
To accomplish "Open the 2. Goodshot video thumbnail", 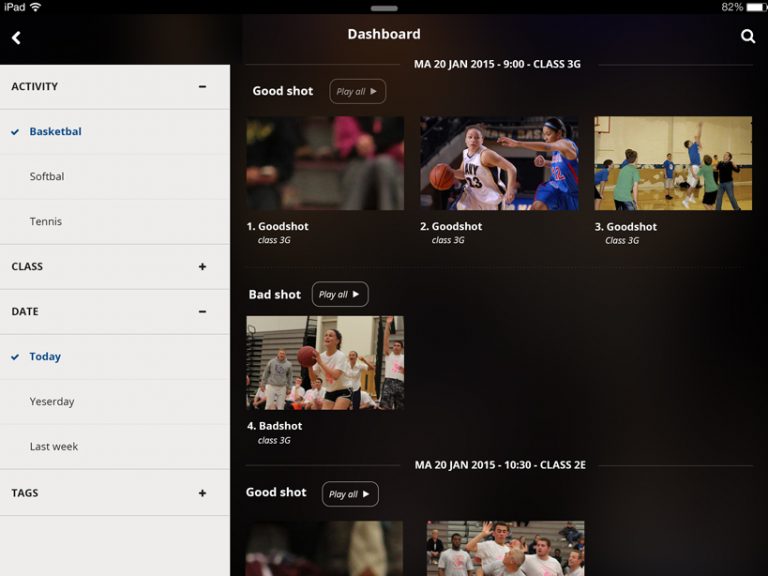I will click(499, 163).
